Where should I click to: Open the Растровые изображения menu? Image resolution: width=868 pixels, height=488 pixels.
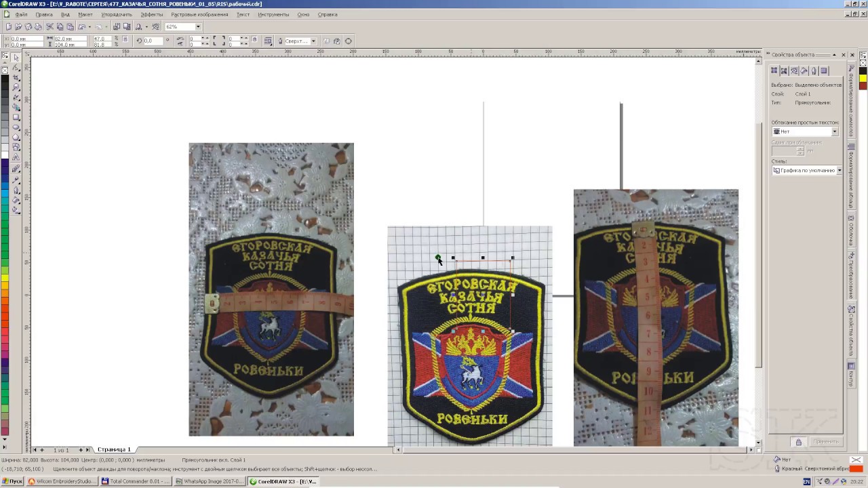(x=199, y=14)
